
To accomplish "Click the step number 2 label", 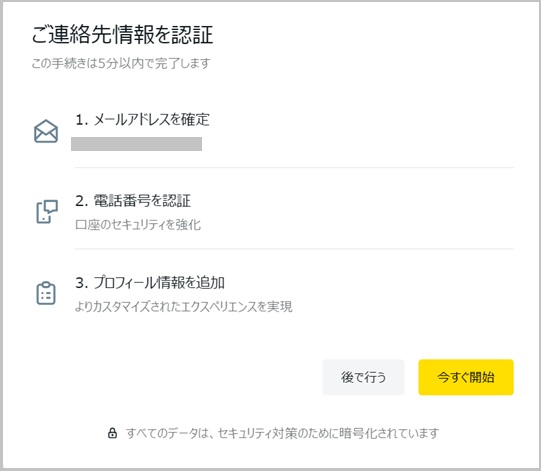I will [x=82, y=201].
